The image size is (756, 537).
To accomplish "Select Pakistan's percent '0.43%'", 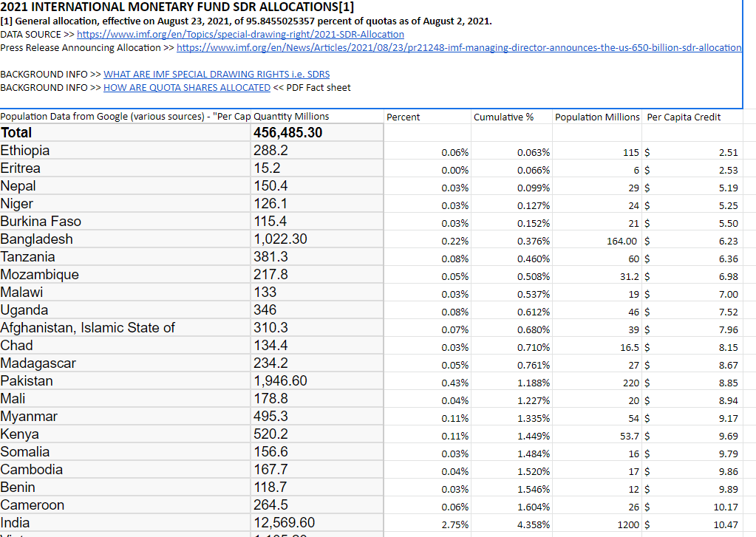I will pyautogui.click(x=427, y=383).
